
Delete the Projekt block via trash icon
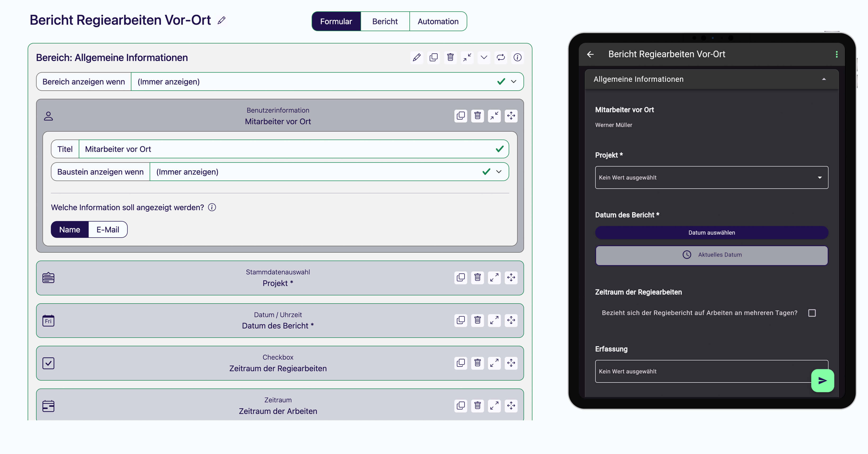point(477,277)
